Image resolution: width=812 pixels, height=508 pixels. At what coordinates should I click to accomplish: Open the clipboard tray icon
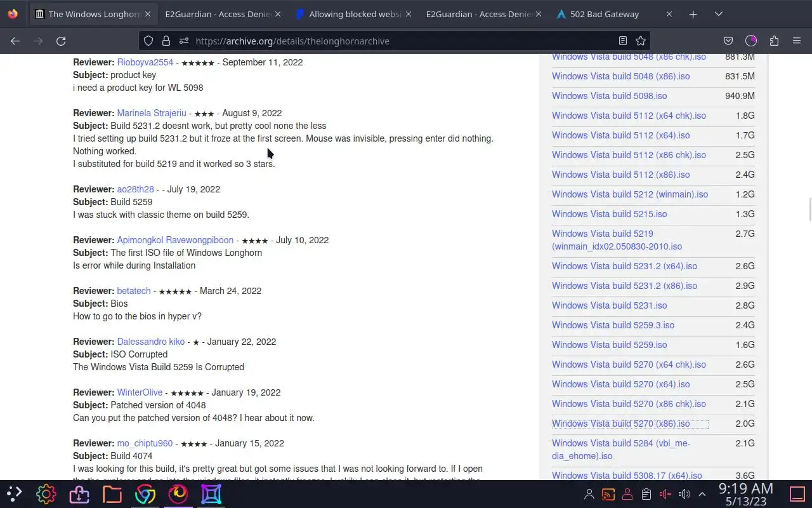646,494
